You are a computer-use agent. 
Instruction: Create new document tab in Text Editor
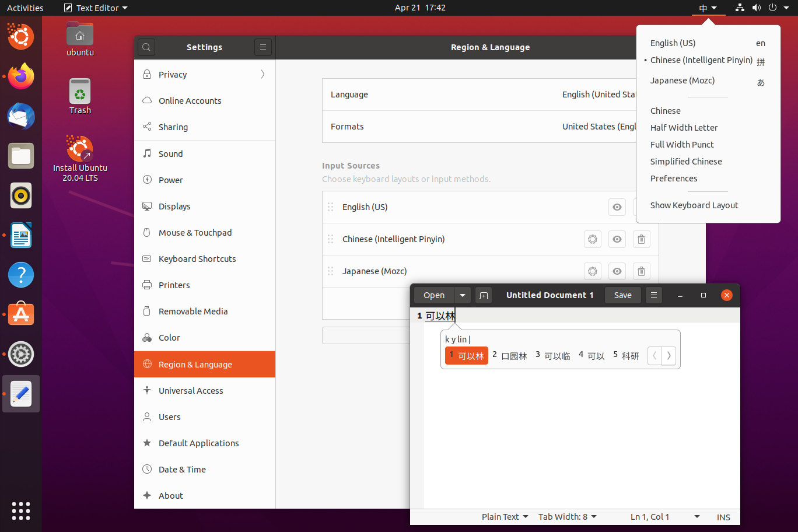[484, 295]
